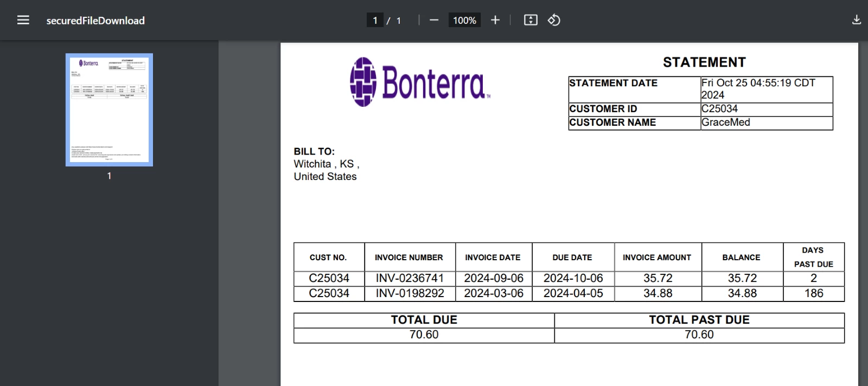The height and width of the screenshot is (386, 868).
Task: Click the TOTAL DUE label
Action: (424, 320)
